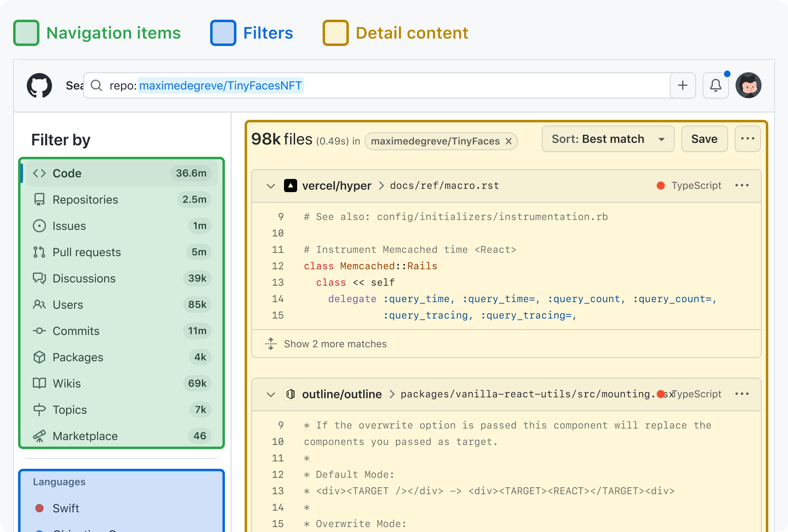
Task: Click the search magnifier icon
Action: pyautogui.click(x=96, y=85)
